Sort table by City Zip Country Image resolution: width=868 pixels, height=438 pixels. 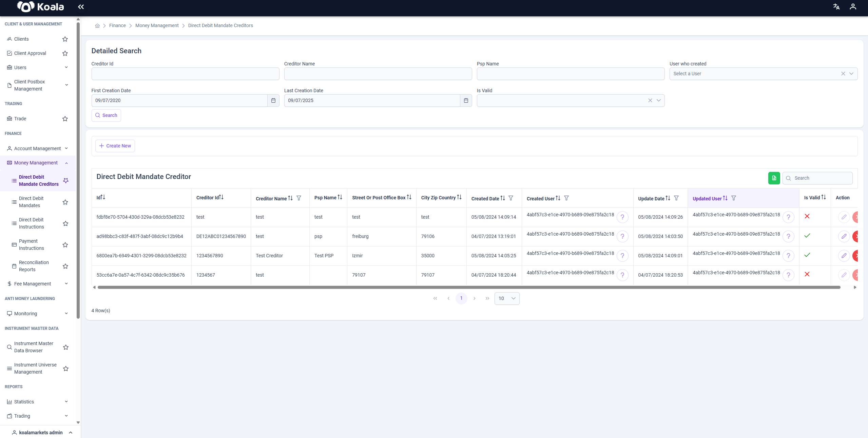(x=459, y=197)
